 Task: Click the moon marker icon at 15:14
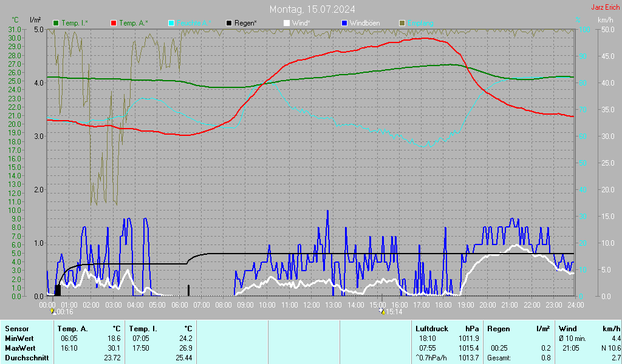(x=382, y=312)
